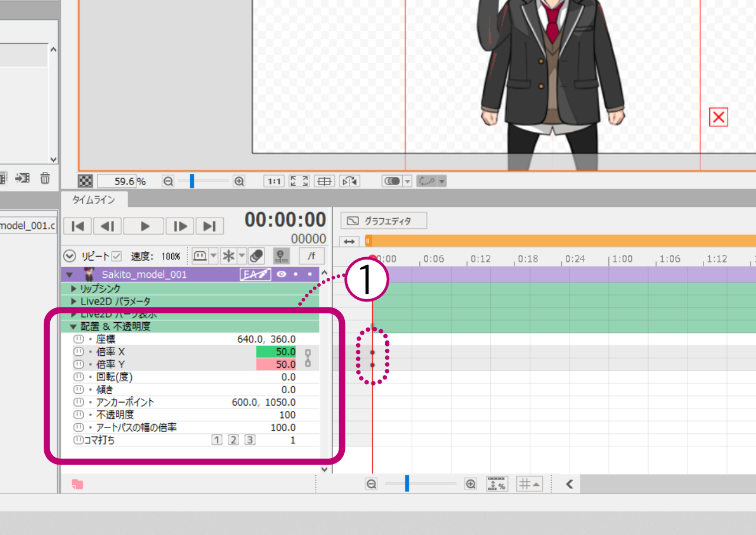The height and width of the screenshot is (535, 756).
Task: Expand the リップシンク group
Action: tap(74, 288)
